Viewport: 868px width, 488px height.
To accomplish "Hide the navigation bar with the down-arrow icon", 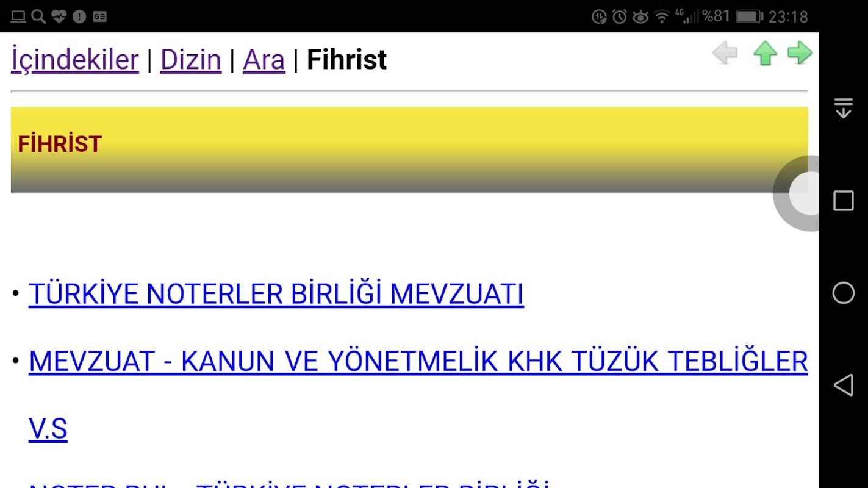I will pos(844,108).
